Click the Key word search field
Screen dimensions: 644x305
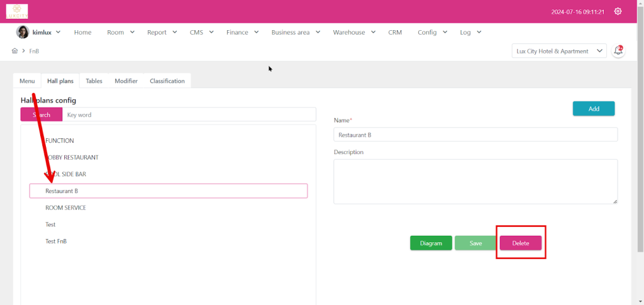click(189, 114)
